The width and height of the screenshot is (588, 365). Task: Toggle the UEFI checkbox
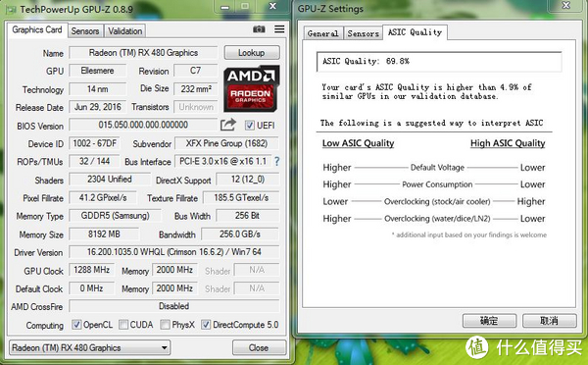point(249,126)
